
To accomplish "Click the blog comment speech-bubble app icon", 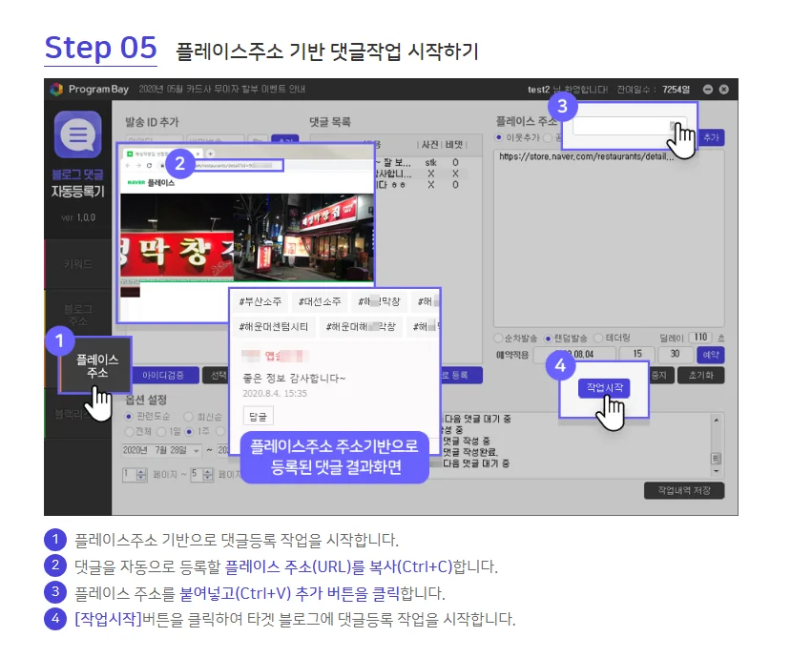I will pyautogui.click(x=77, y=134).
